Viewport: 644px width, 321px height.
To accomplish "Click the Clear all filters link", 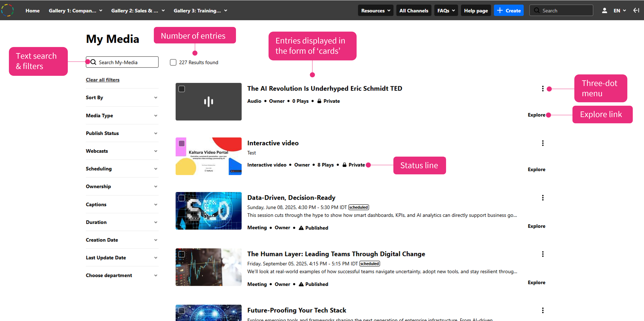I will (x=103, y=80).
